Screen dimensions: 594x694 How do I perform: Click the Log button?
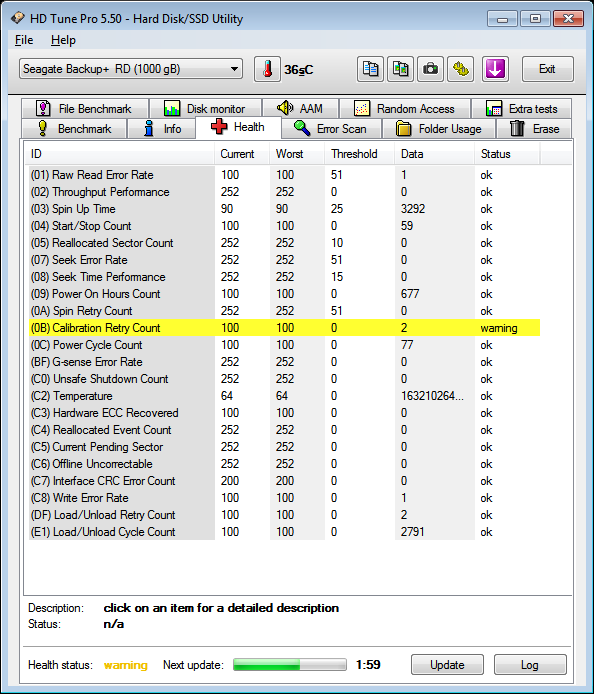(x=530, y=665)
